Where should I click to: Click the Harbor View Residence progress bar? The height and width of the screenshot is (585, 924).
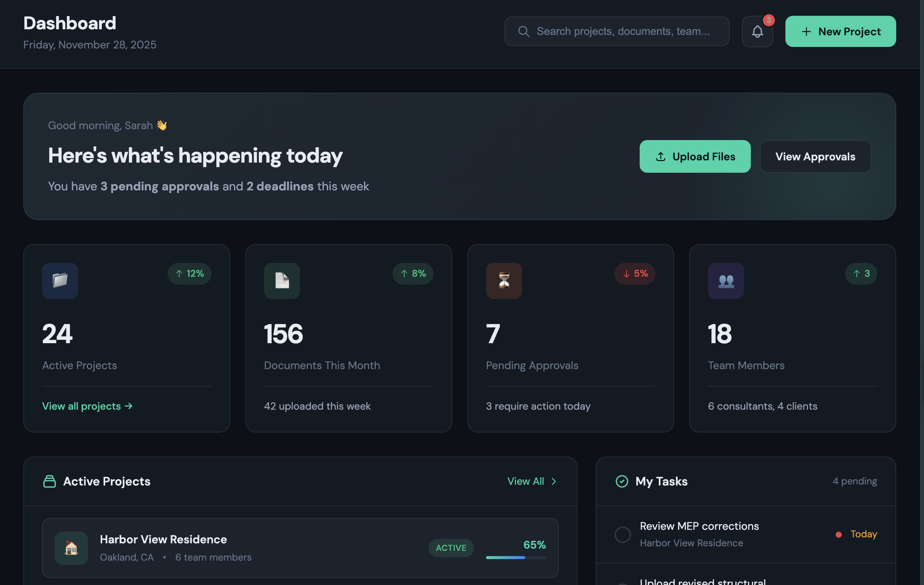(x=516, y=558)
